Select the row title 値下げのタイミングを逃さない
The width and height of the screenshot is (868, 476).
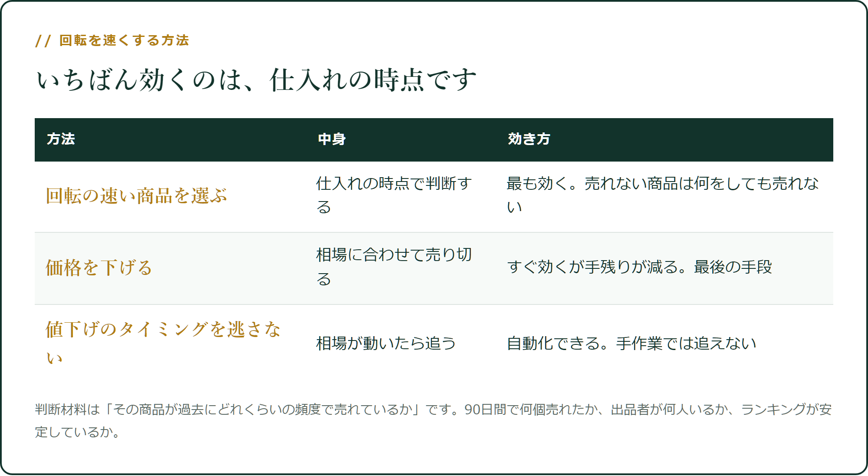tap(164, 344)
